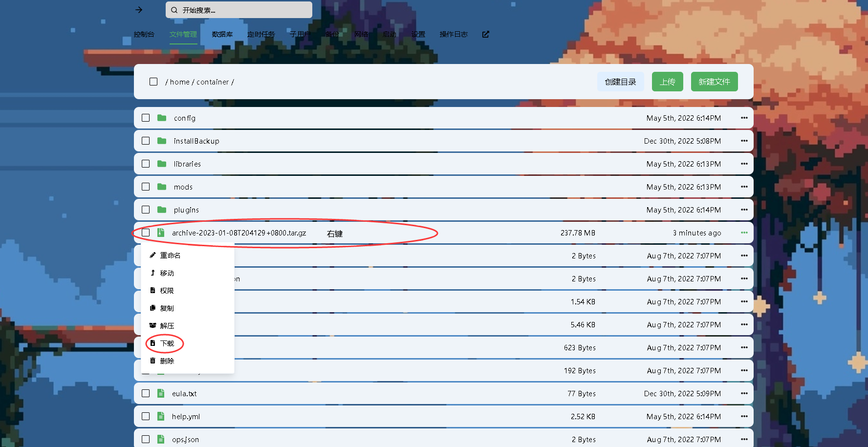Click the external link icon in navigation
Screen dimensions: 868x447
tap(485, 34)
